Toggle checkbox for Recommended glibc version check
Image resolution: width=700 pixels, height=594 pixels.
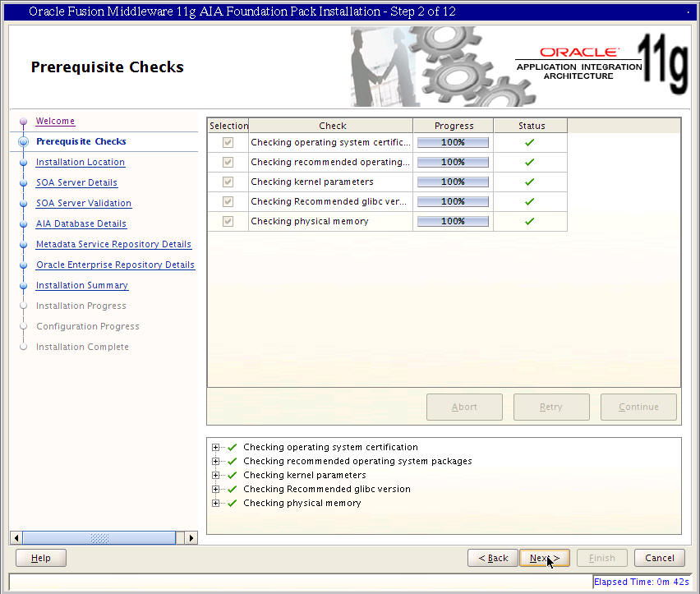228,201
